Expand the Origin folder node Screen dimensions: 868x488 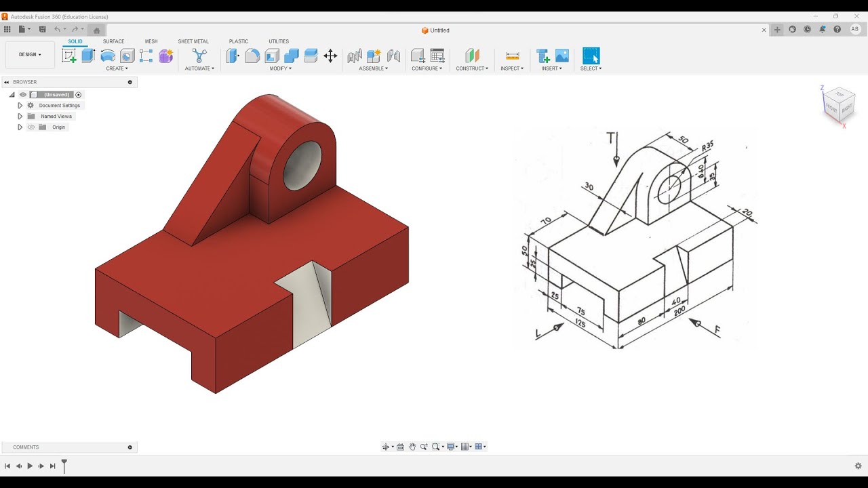20,127
